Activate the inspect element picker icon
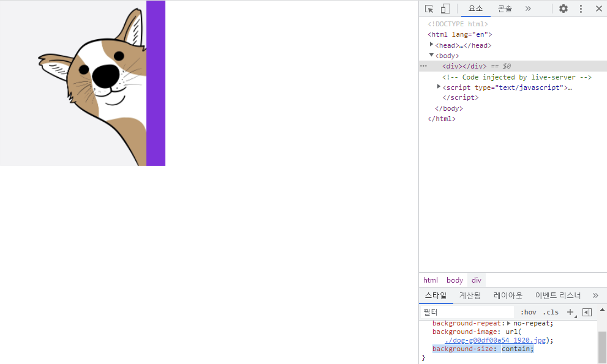The height and width of the screenshot is (364, 607). (429, 9)
